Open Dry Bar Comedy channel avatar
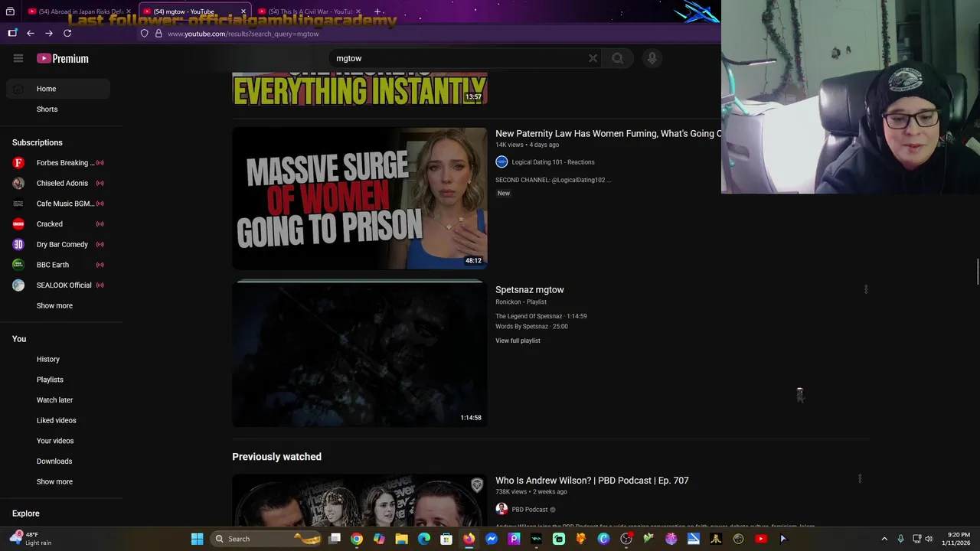980x551 pixels. (x=18, y=244)
